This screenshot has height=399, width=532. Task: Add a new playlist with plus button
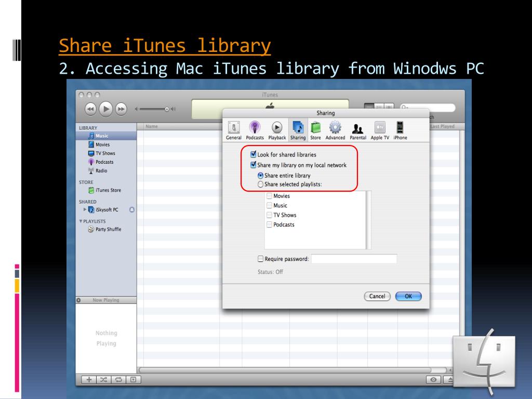tap(89, 380)
